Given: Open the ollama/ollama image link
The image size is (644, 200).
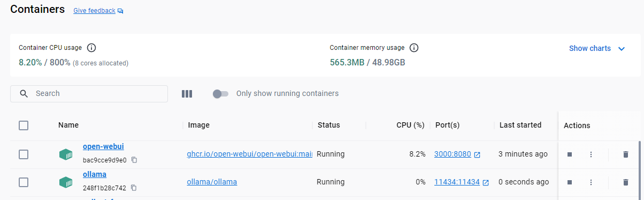Looking at the screenshot, I should [212, 182].
